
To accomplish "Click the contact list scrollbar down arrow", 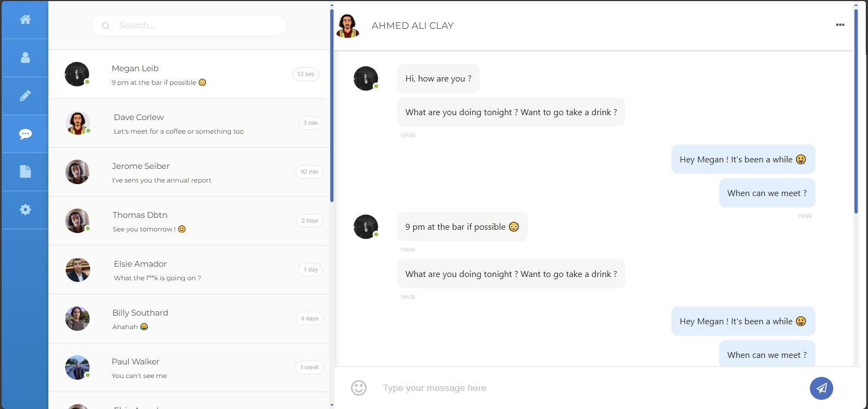I will [332, 405].
